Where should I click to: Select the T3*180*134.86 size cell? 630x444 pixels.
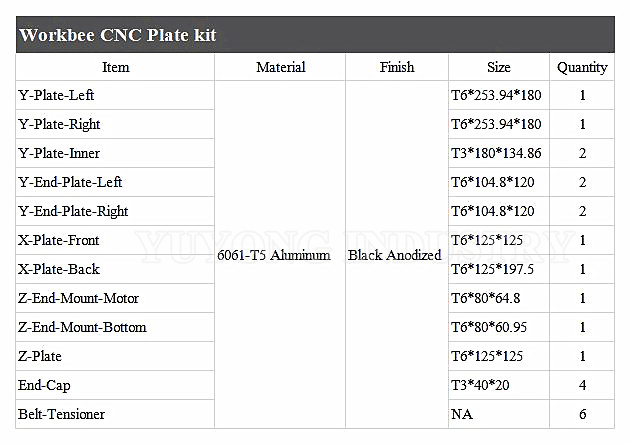(499, 153)
